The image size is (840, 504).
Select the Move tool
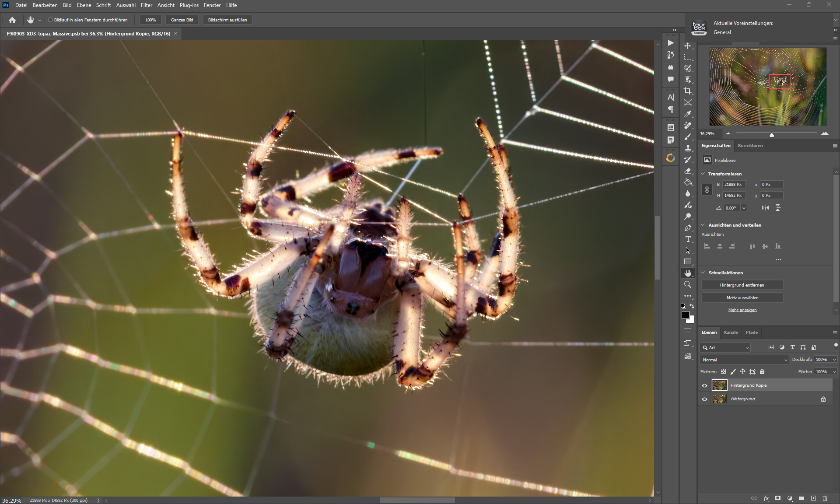click(688, 45)
